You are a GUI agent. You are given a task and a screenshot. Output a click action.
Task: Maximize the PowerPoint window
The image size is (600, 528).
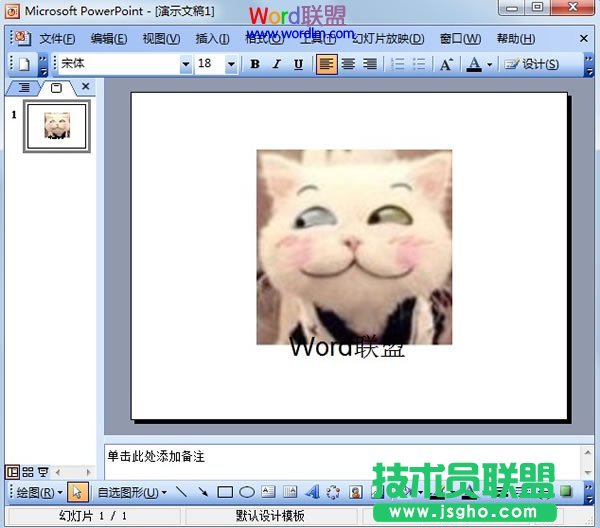(x=538, y=8)
